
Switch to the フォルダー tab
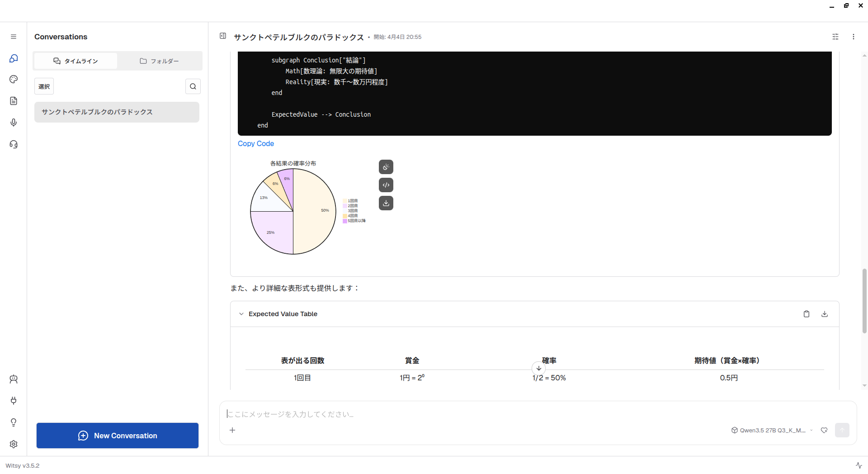[159, 61]
